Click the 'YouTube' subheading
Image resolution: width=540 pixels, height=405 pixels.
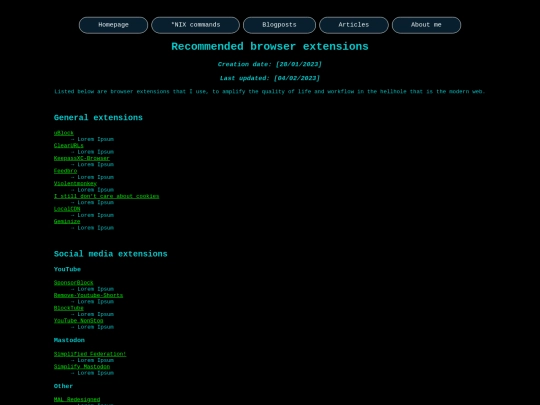67,269
